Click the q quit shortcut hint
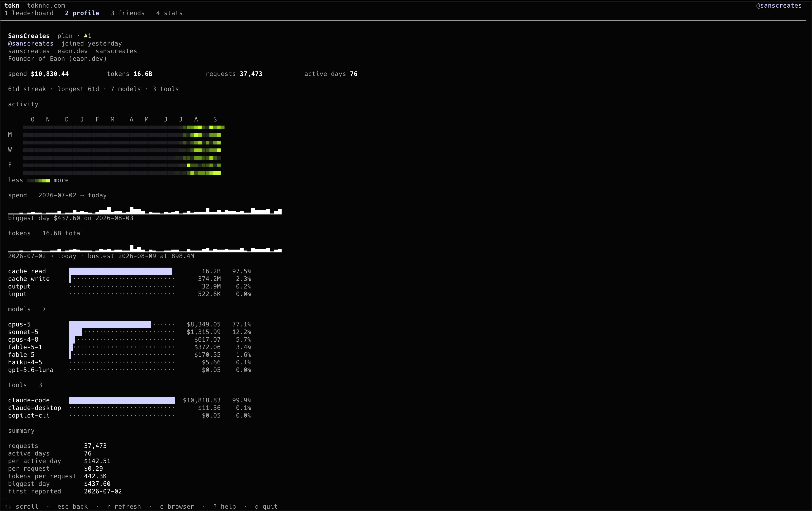812x511 pixels. tap(266, 507)
